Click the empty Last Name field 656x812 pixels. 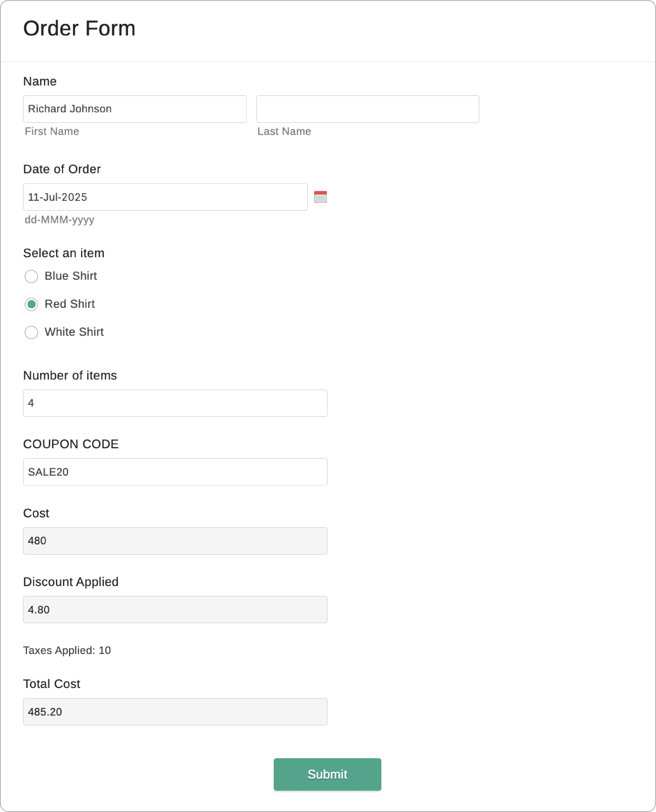tap(368, 109)
